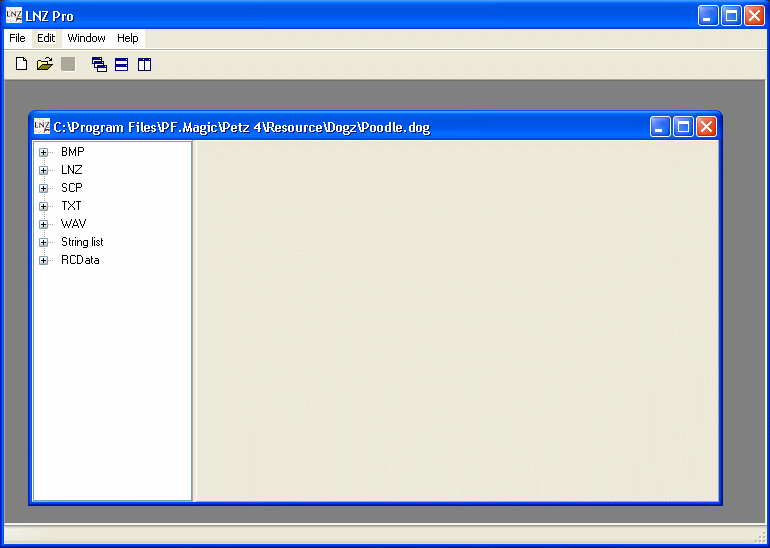Screen dimensions: 770x548
Task: Maximize the LNZ Pro main window
Action: click(x=731, y=16)
